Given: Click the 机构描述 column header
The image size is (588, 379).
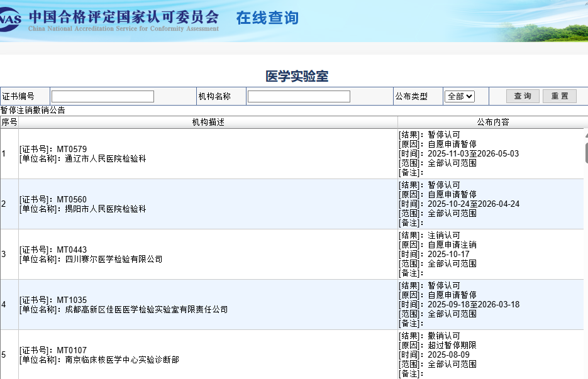Looking at the screenshot, I should 208,122.
